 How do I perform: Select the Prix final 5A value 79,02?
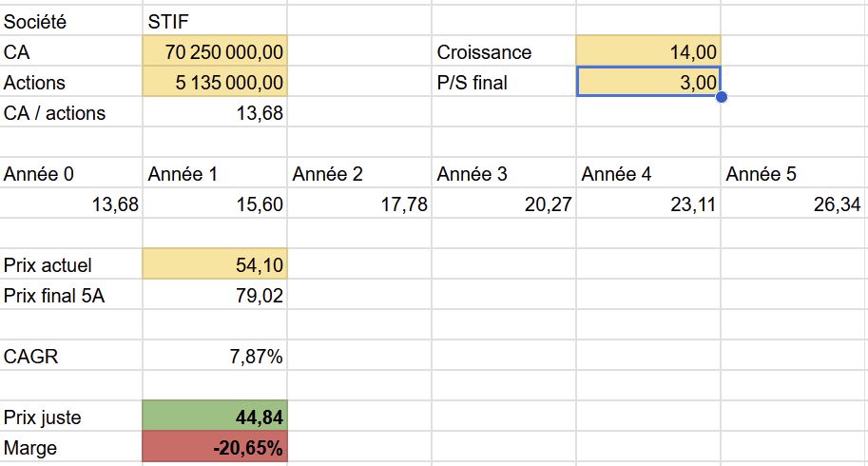pos(215,295)
